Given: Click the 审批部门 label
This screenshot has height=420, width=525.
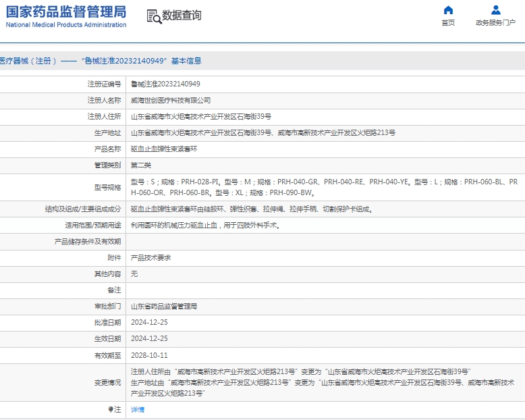Looking at the screenshot, I should tap(107, 307).
